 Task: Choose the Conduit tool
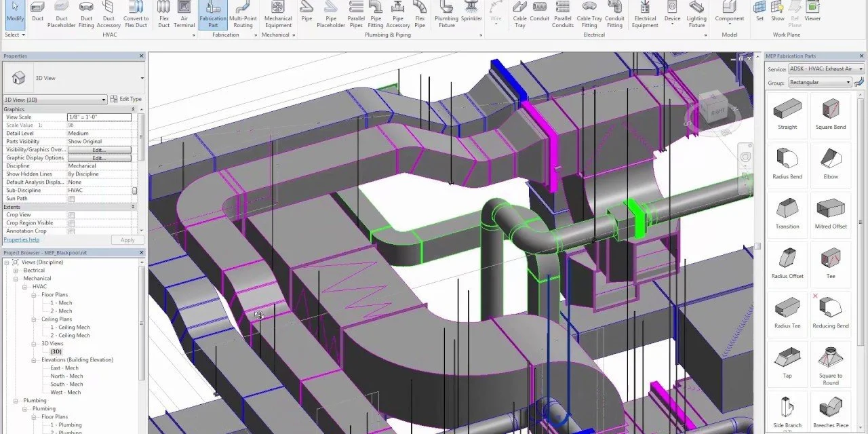tap(540, 12)
